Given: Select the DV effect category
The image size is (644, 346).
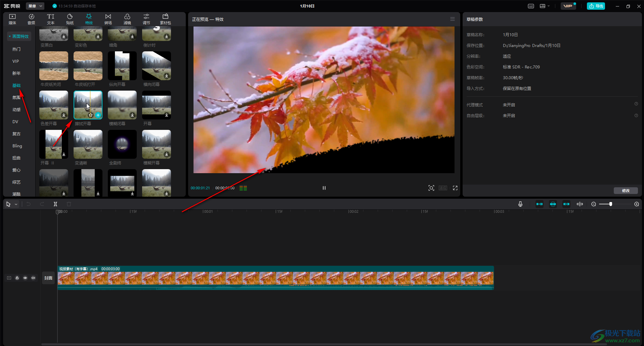Looking at the screenshot, I should (15, 121).
